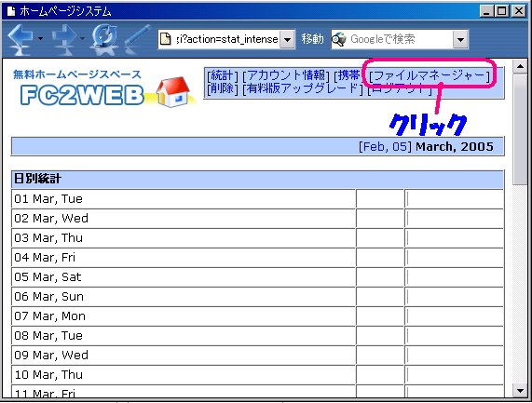Screen dimensions: 532x403
Task: Click the page icon in address bar
Action: tap(165, 39)
